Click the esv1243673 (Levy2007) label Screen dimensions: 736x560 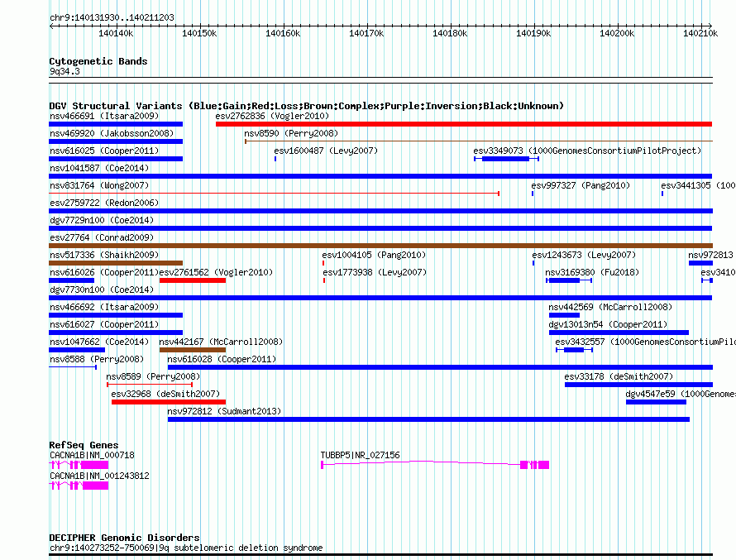coord(584,255)
